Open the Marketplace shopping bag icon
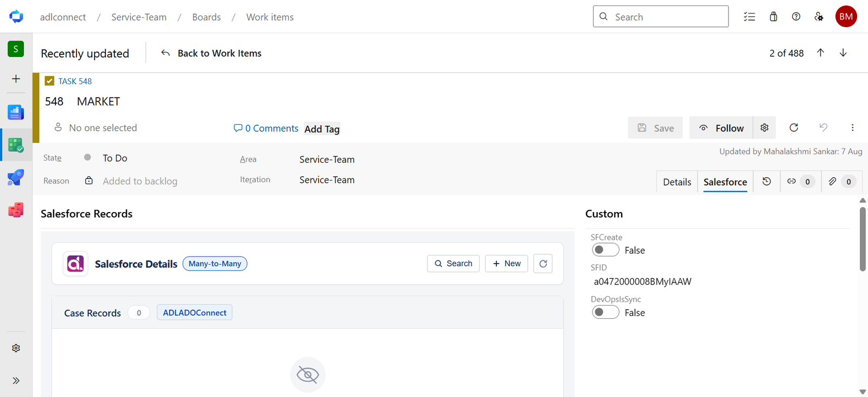The width and height of the screenshot is (868, 397). tap(773, 17)
